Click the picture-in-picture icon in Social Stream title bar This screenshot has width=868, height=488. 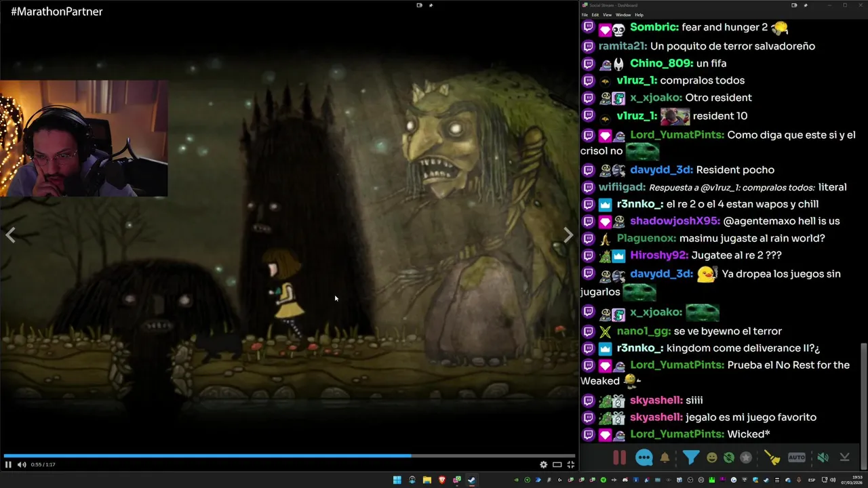[794, 5]
